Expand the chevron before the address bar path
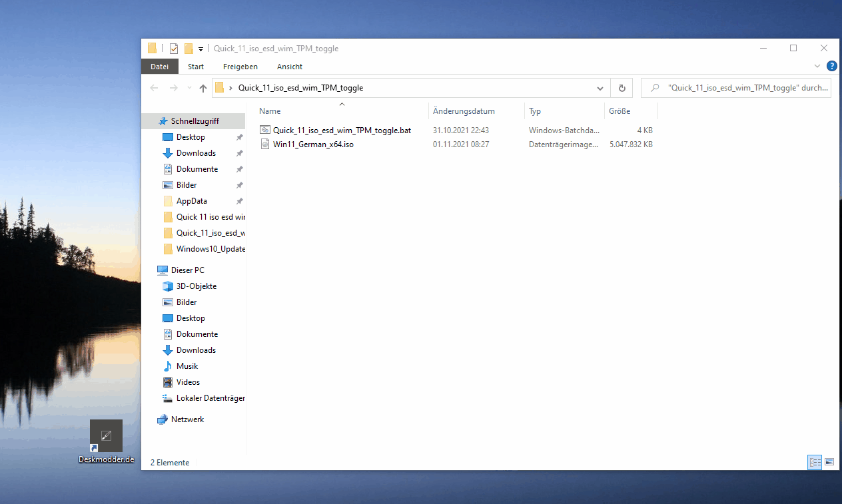Viewport: 842px width, 504px height. pyautogui.click(x=230, y=88)
